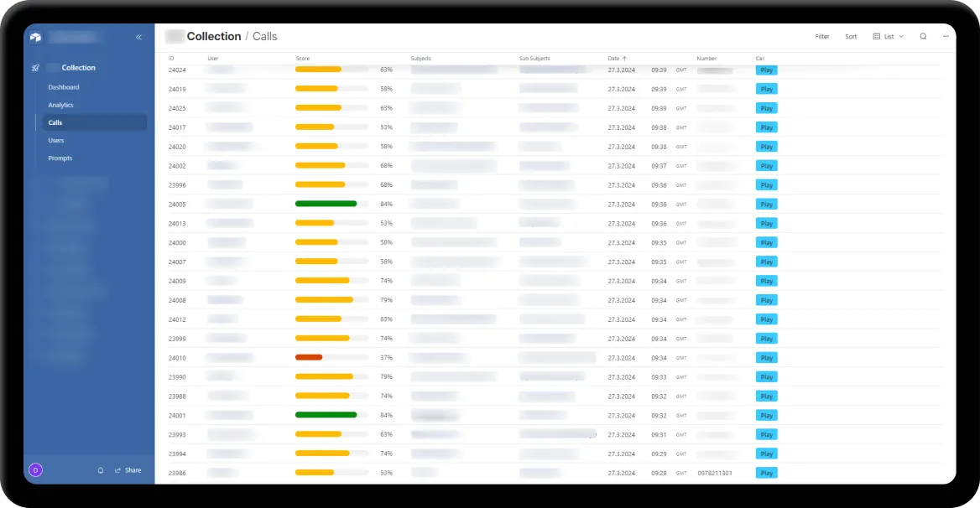Play the call with ID 23986
The image size is (980, 508).
click(767, 473)
